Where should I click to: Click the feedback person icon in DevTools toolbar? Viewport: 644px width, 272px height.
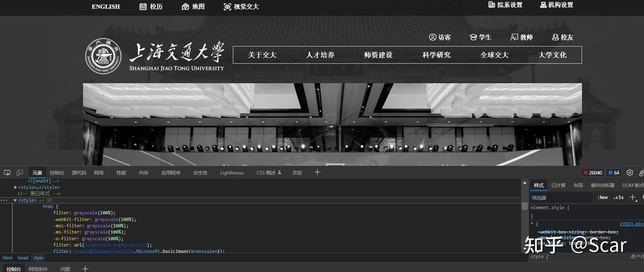[x=642, y=172]
